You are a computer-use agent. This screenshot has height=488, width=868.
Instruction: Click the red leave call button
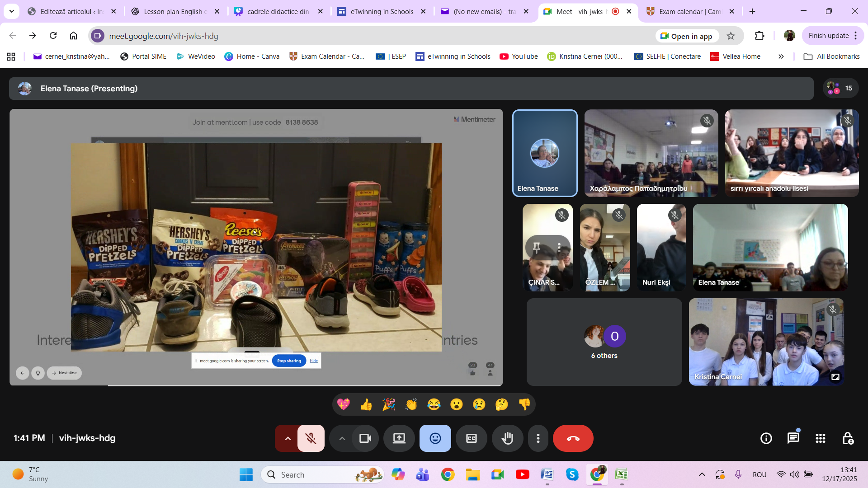(x=573, y=438)
